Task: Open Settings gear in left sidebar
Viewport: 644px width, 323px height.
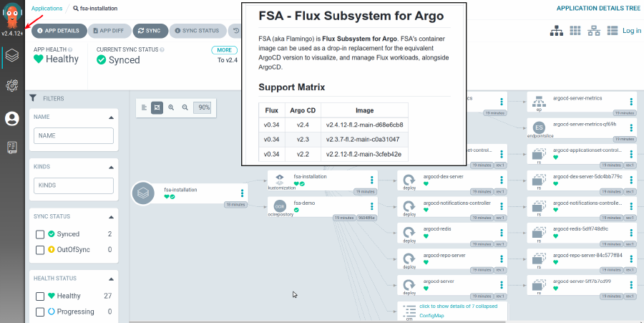Action: 11,85
